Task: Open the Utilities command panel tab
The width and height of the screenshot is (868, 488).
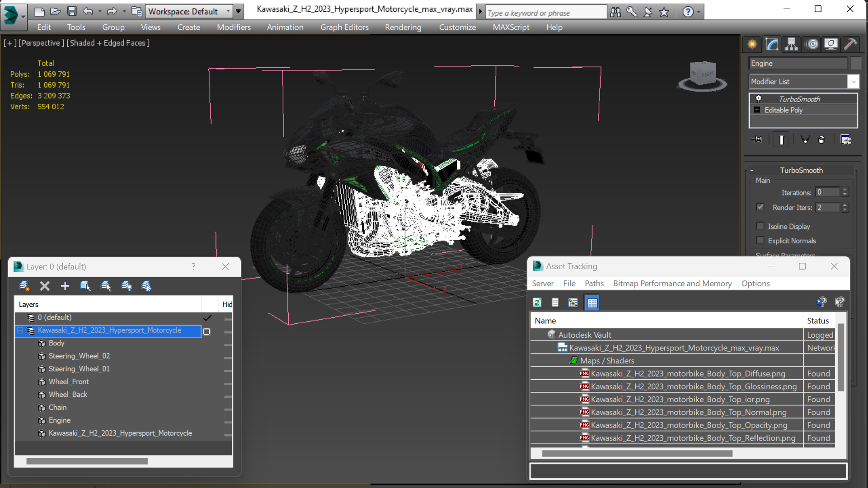Action: [x=850, y=44]
